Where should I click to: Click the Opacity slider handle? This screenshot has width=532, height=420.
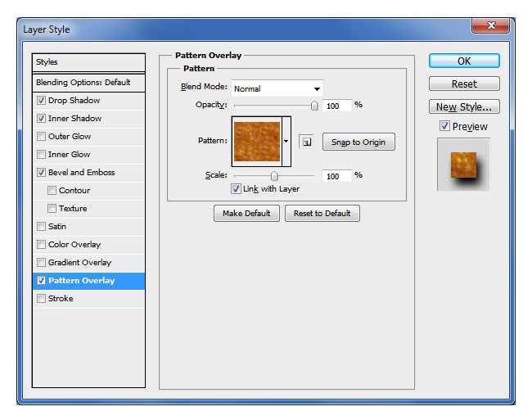click(314, 106)
